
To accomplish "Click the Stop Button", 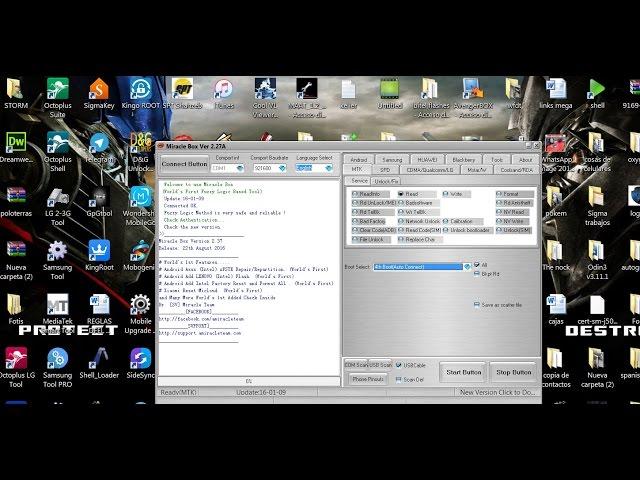I will tap(514, 372).
